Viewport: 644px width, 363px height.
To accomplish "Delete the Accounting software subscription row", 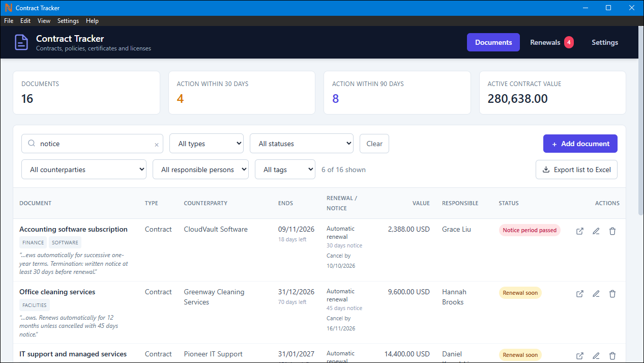I will (x=612, y=231).
